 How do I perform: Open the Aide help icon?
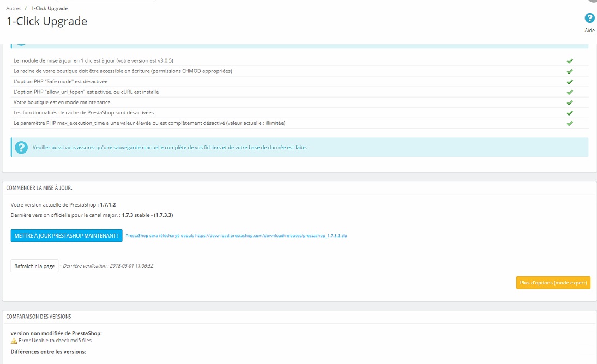click(589, 18)
